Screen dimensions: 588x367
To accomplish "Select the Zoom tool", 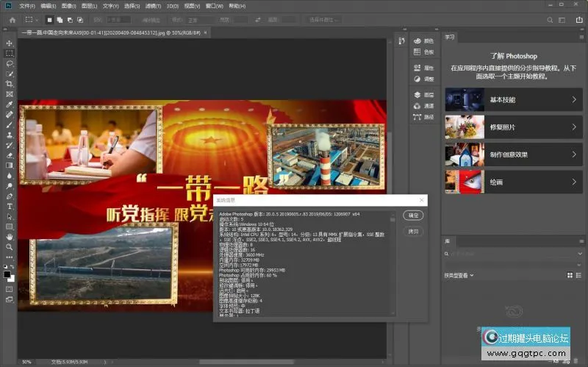I will pos(10,247).
